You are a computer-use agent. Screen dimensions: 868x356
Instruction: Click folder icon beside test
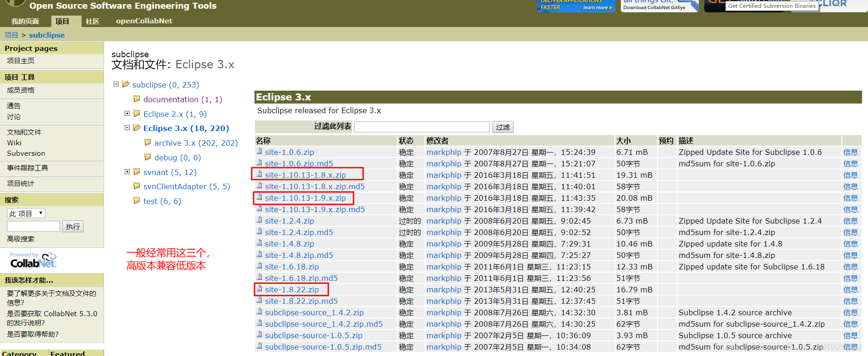point(136,200)
